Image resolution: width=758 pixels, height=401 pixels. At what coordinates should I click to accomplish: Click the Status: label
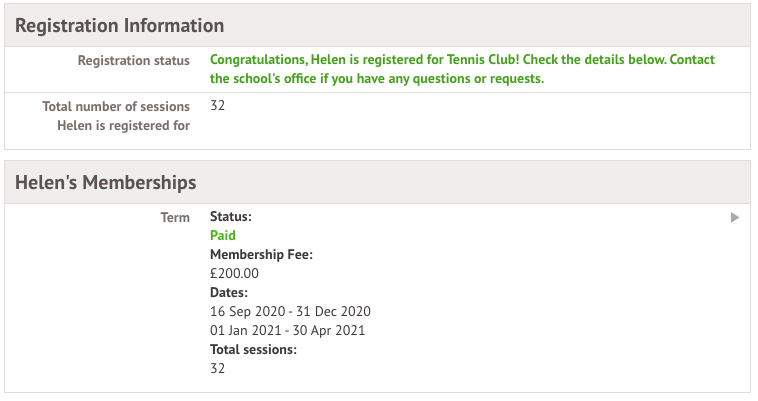[231, 217]
